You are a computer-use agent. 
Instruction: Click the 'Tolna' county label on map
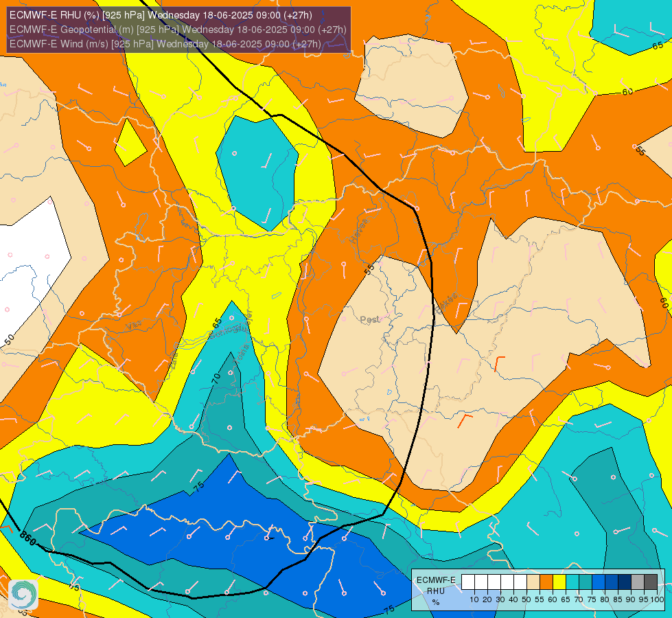tap(240, 355)
